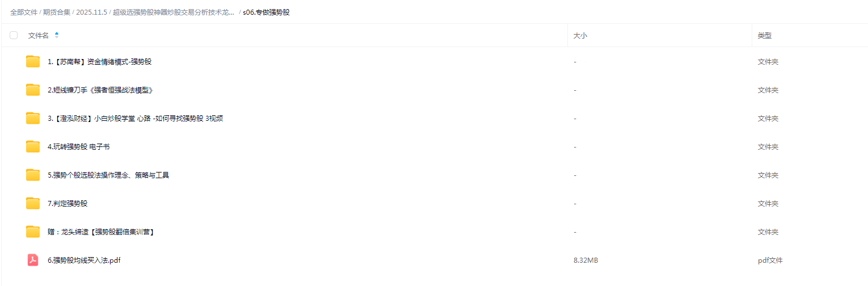
Task: Open 6.强势股均线买入法.pdf file
Action: [84, 260]
